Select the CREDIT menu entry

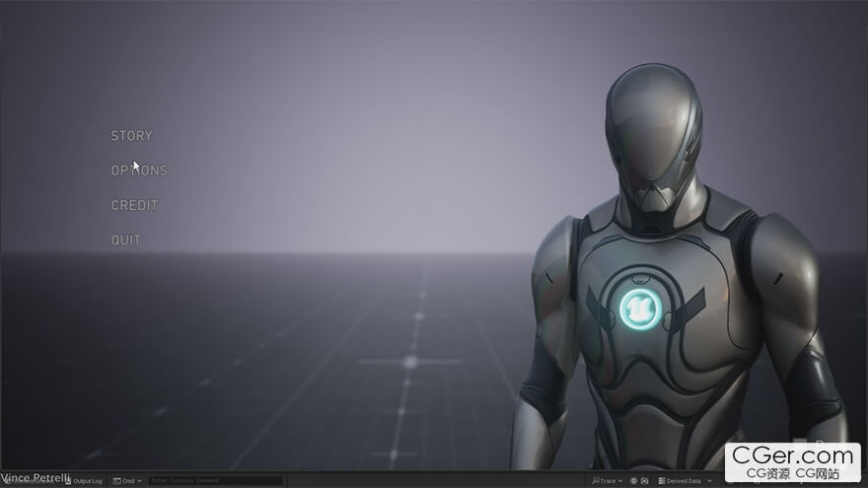point(134,205)
